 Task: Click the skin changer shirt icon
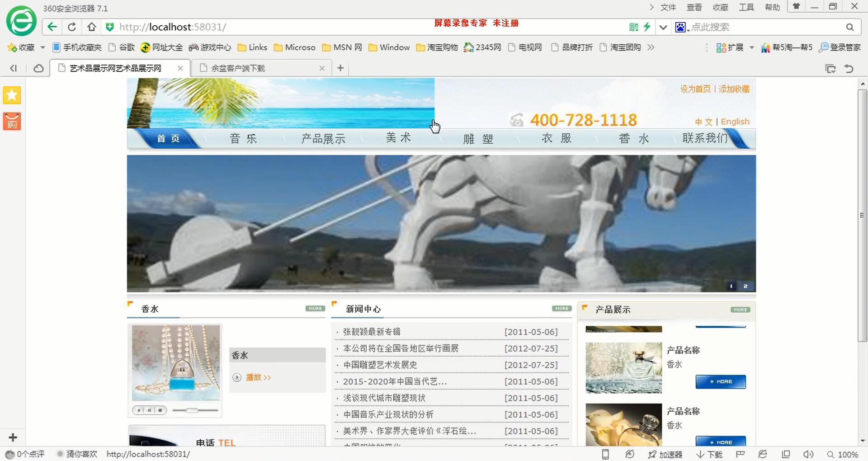point(797,6)
